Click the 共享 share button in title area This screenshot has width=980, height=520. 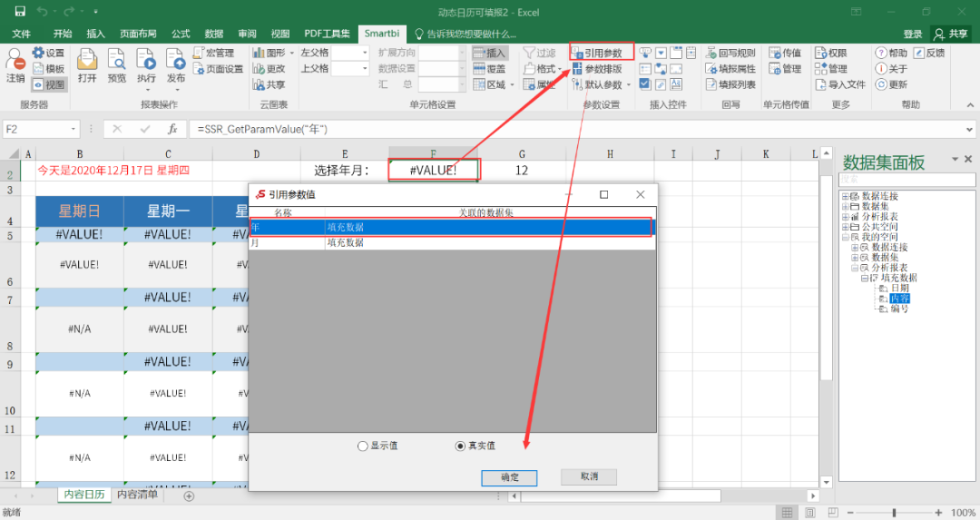[952, 34]
